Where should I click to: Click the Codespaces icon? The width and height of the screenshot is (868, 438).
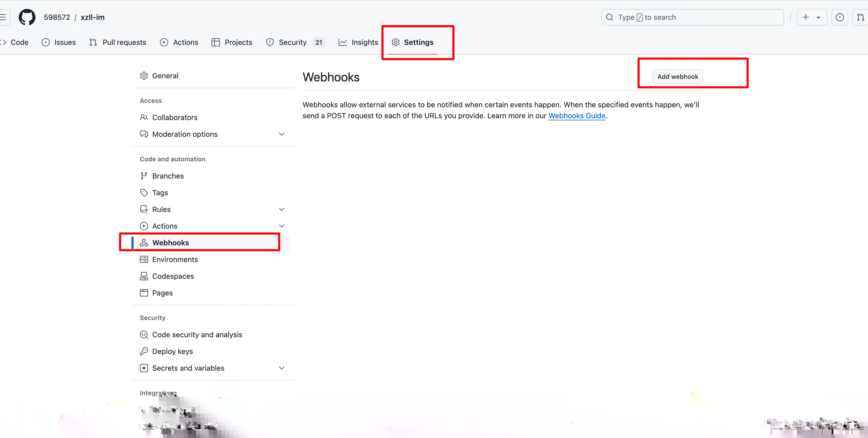point(144,276)
